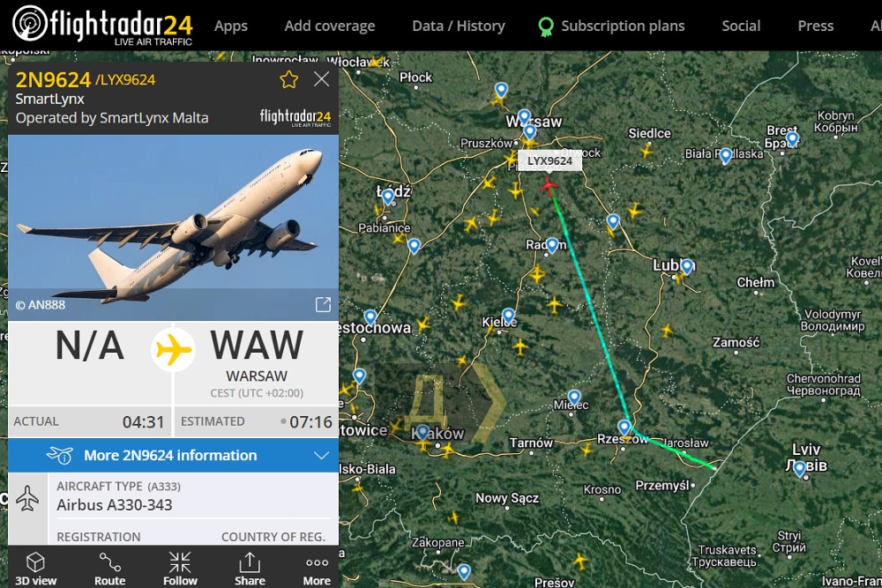Viewport: 882px width, 588px height.
Task: Open Add coverage page
Action: coord(330,26)
